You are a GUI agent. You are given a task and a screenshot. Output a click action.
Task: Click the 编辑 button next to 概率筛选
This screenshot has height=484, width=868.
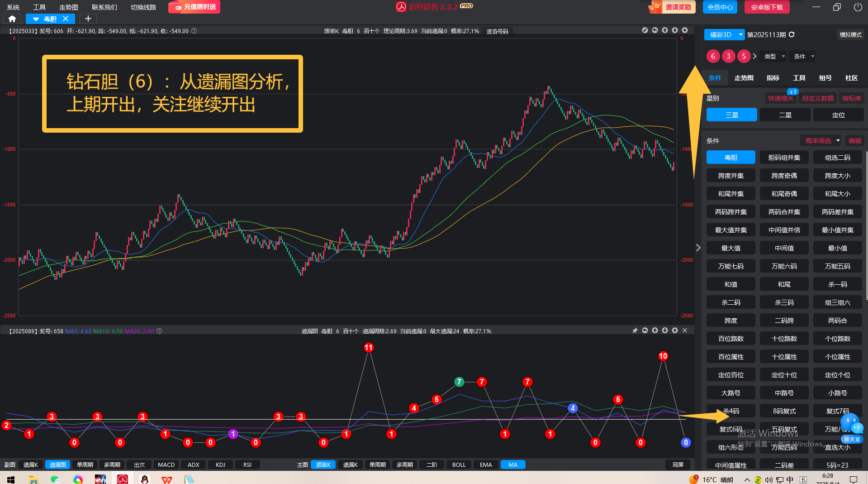pos(854,141)
